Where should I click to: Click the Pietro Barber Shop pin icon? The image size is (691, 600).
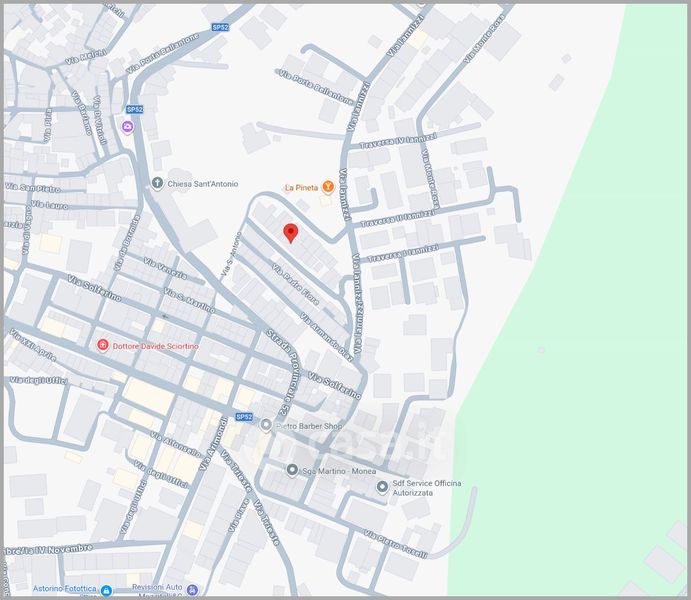pyautogui.click(x=266, y=425)
